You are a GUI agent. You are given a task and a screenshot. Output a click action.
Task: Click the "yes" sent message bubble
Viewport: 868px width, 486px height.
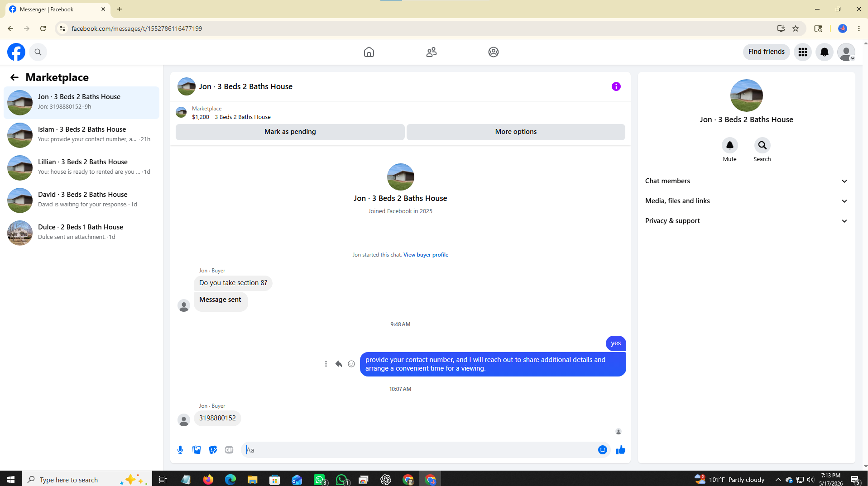pyautogui.click(x=616, y=343)
